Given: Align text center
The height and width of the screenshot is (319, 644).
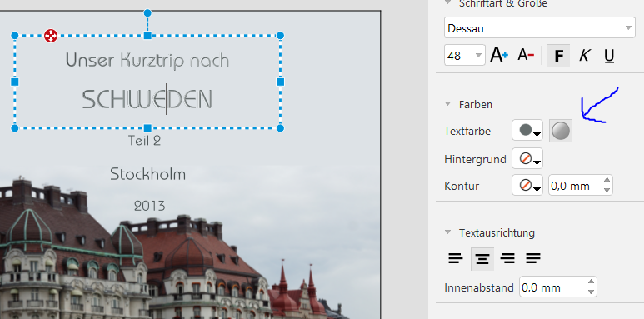Looking at the screenshot, I should tap(482, 259).
